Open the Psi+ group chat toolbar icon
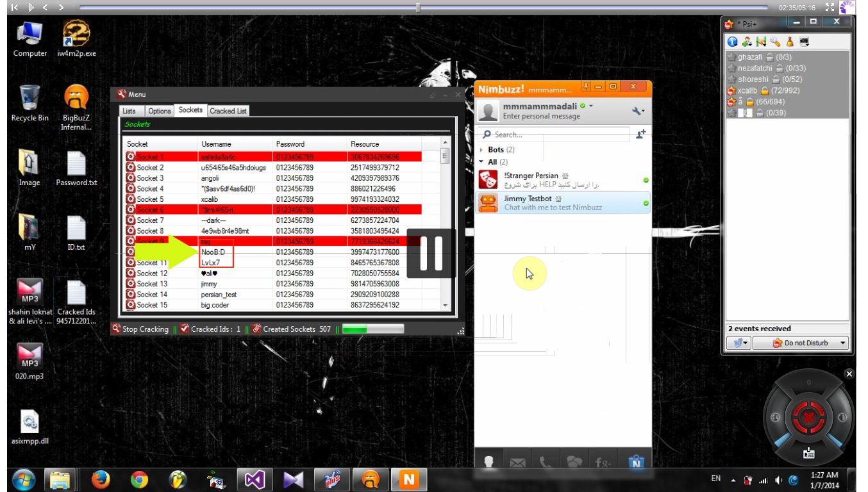This screenshot has width=868, height=492. tap(761, 42)
